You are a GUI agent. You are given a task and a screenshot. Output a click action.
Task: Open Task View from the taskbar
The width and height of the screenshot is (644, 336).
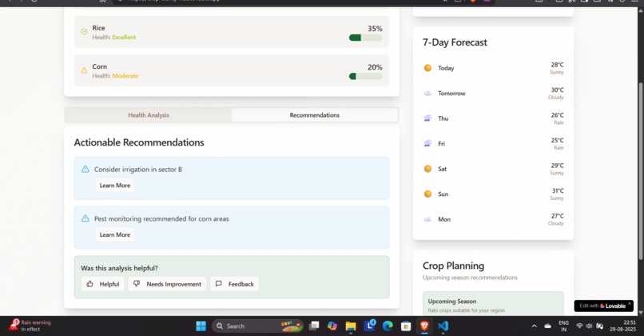[x=314, y=326]
